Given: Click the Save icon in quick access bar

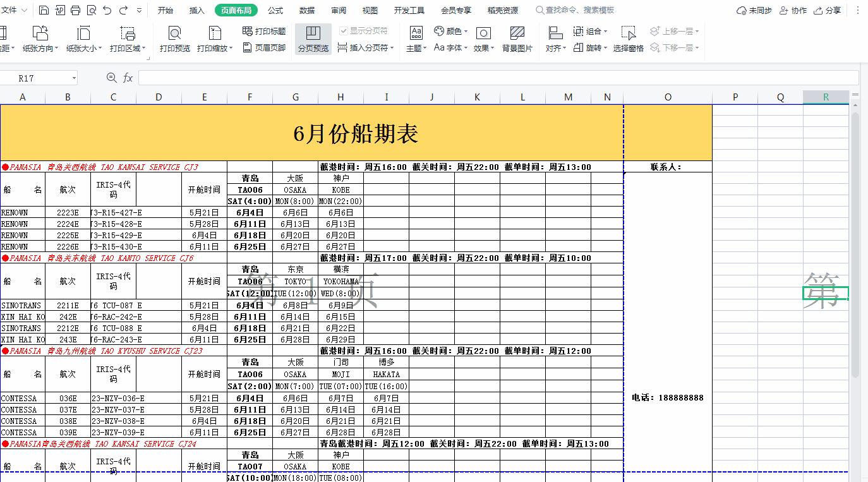Looking at the screenshot, I should click(44, 9).
